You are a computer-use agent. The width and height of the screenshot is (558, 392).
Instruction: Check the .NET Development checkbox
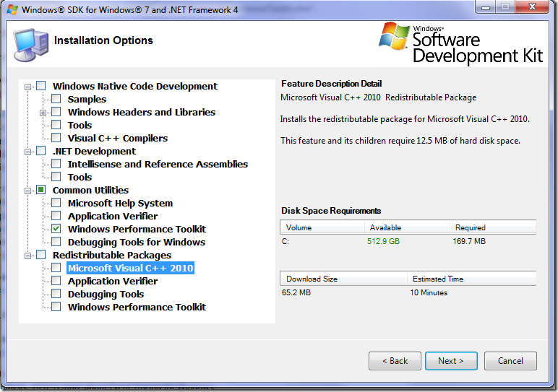click(41, 151)
